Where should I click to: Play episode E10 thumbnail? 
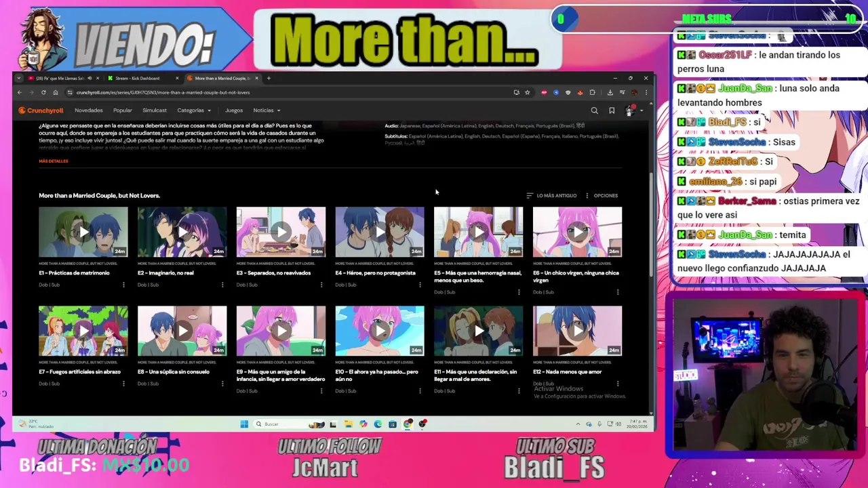[x=380, y=331]
